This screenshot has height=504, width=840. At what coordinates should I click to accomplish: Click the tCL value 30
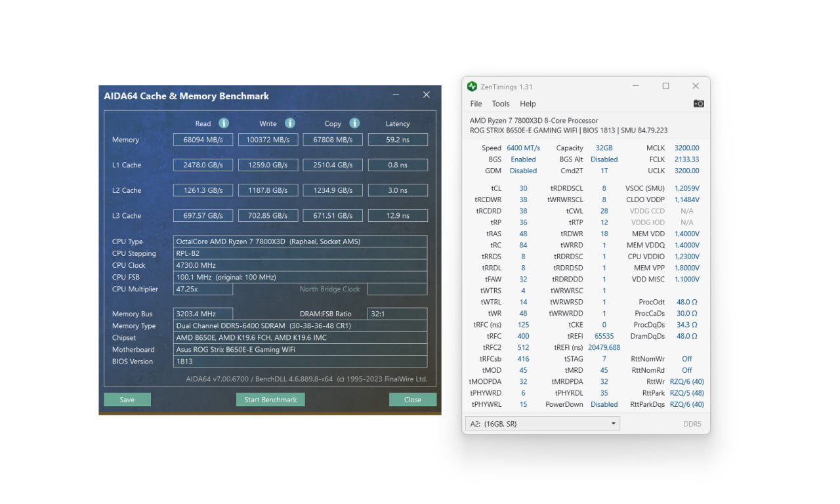pyautogui.click(x=523, y=188)
